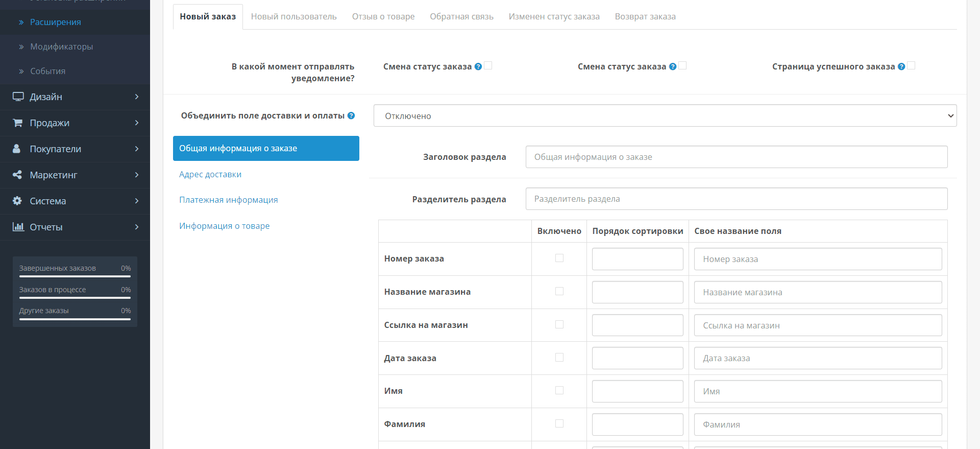Click the Отчеты bar chart icon
Screen dimensions: 980x449
coord(18,227)
